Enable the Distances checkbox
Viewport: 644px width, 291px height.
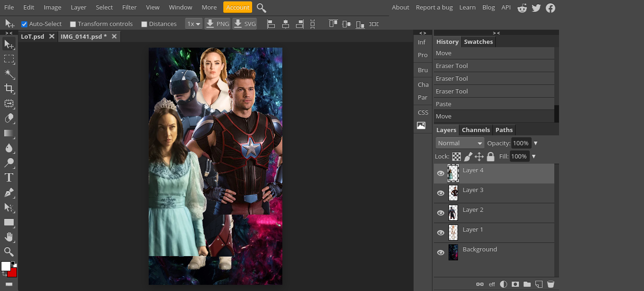coord(144,24)
